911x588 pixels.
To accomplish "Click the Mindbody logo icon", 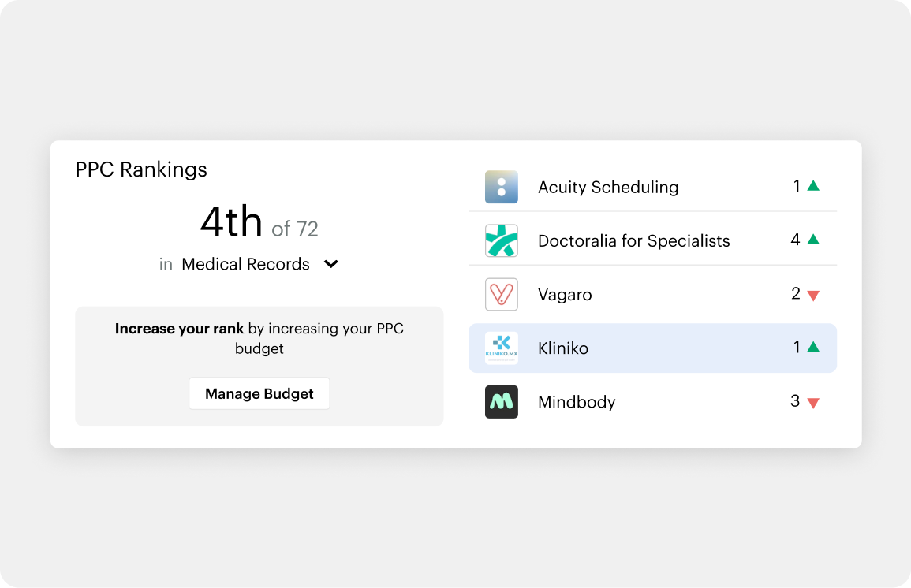I will 502,402.
